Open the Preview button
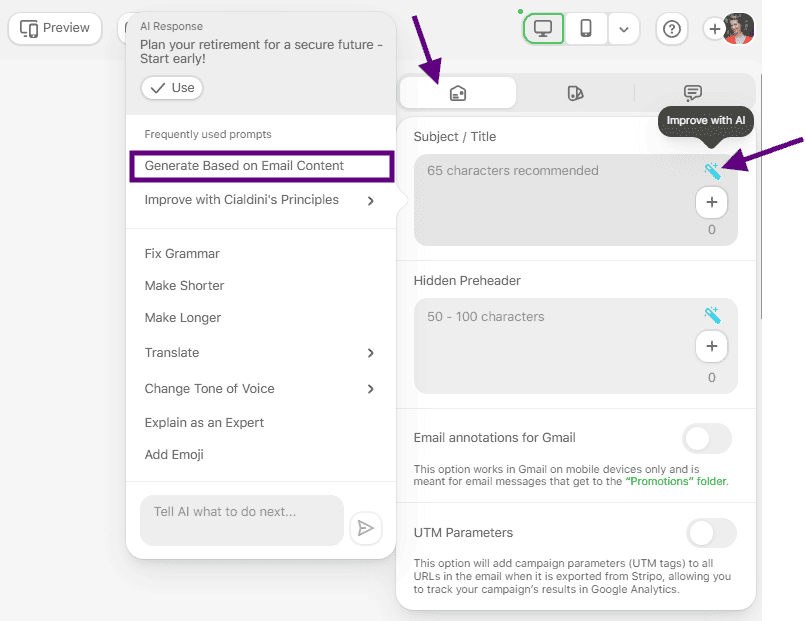805x621 pixels. click(55, 28)
